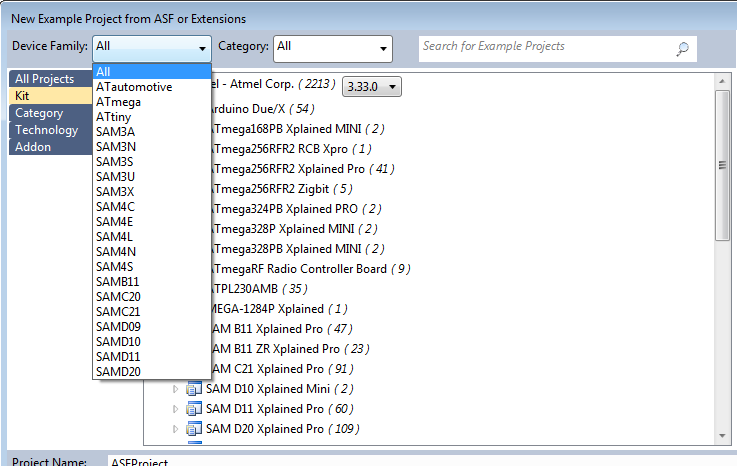Select ATmega168PB Xplained MINI tree item

click(x=298, y=129)
